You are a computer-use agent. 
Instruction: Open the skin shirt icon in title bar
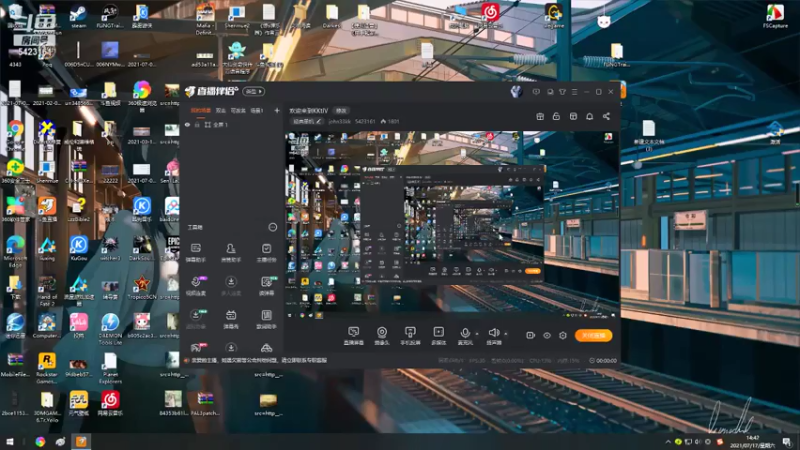click(562, 92)
